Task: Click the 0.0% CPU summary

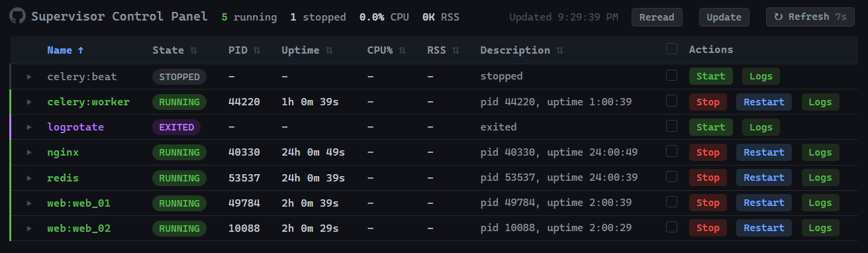Action: [384, 17]
